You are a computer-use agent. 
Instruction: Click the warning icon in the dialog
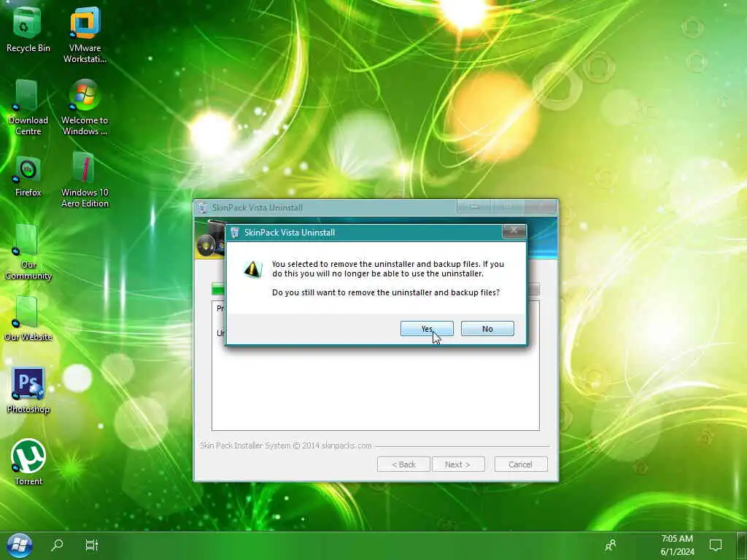252,270
